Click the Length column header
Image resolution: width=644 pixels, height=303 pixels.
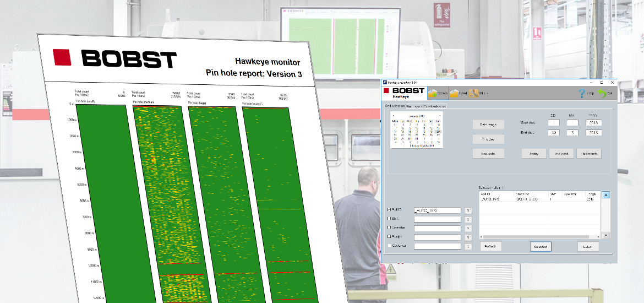593,193
